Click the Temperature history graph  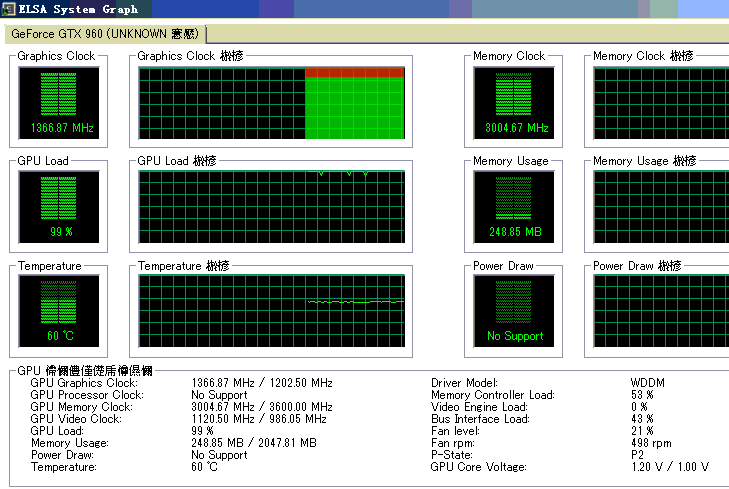[272, 311]
